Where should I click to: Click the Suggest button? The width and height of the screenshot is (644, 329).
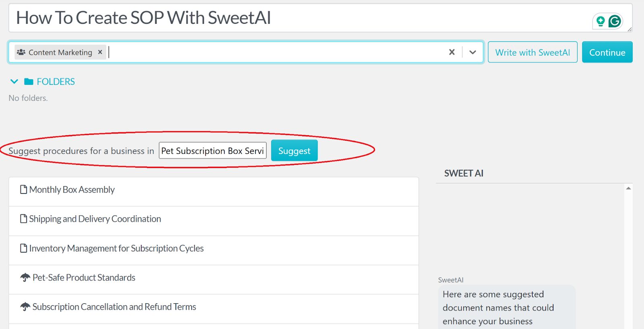[294, 150]
